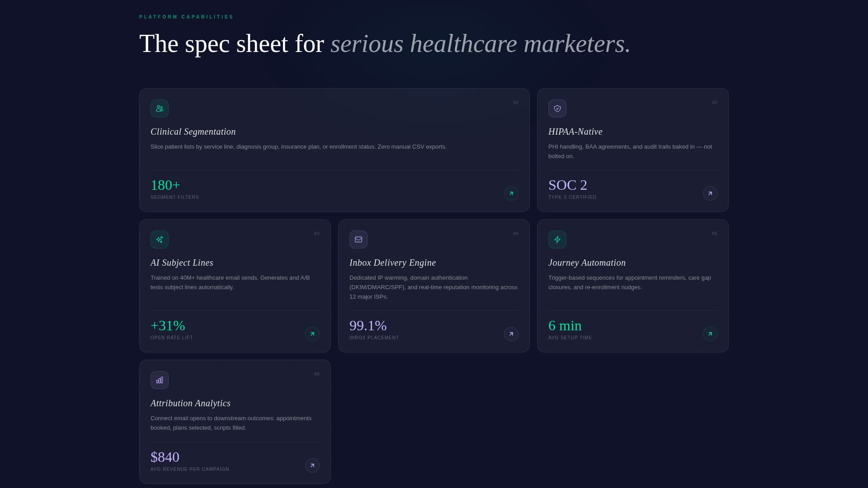Click the Clinical Segmentation users icon
The image size is (868, 488).
click(x=160, y=108)
